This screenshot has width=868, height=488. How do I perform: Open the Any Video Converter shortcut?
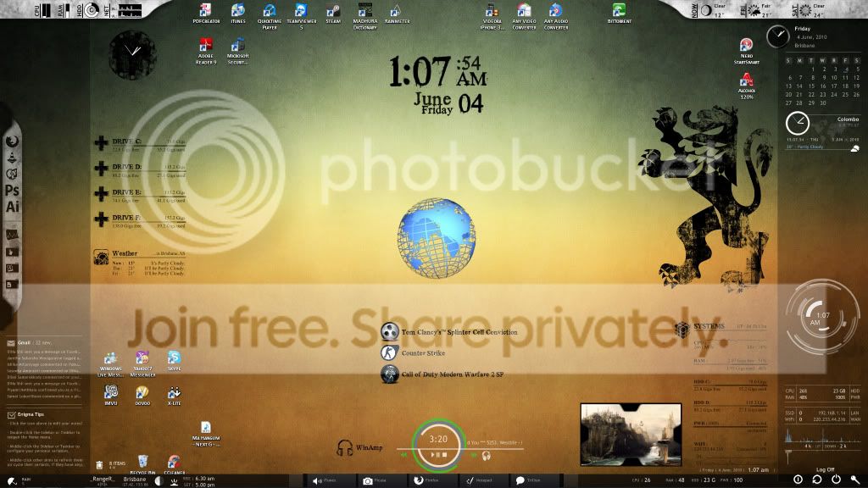524,15
